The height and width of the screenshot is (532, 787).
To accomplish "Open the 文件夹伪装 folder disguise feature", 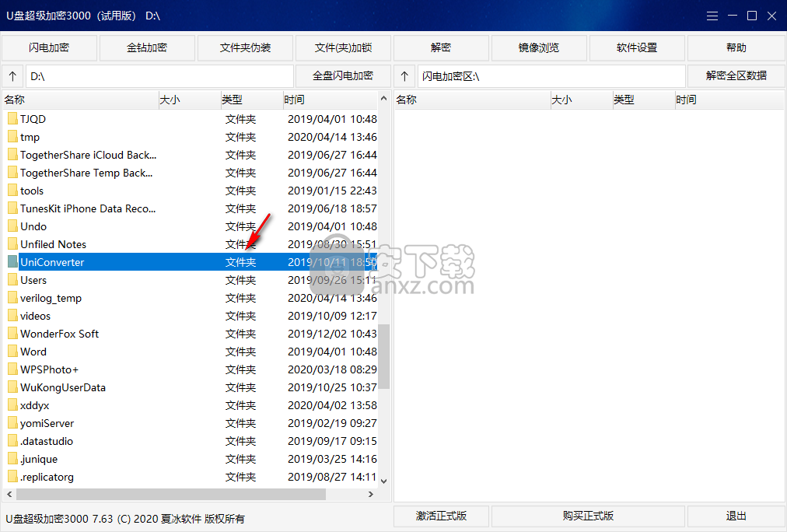I will click(x=244, y=47).
